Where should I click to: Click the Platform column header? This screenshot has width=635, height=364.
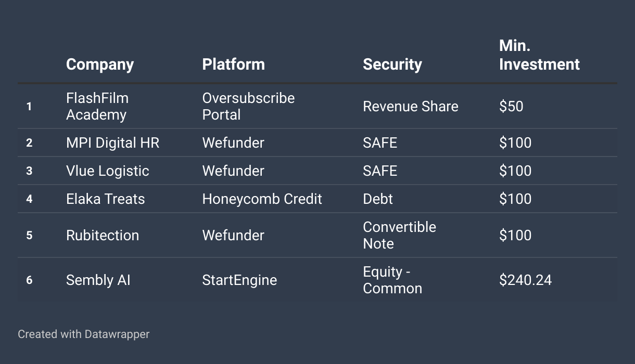coord(233,64)
